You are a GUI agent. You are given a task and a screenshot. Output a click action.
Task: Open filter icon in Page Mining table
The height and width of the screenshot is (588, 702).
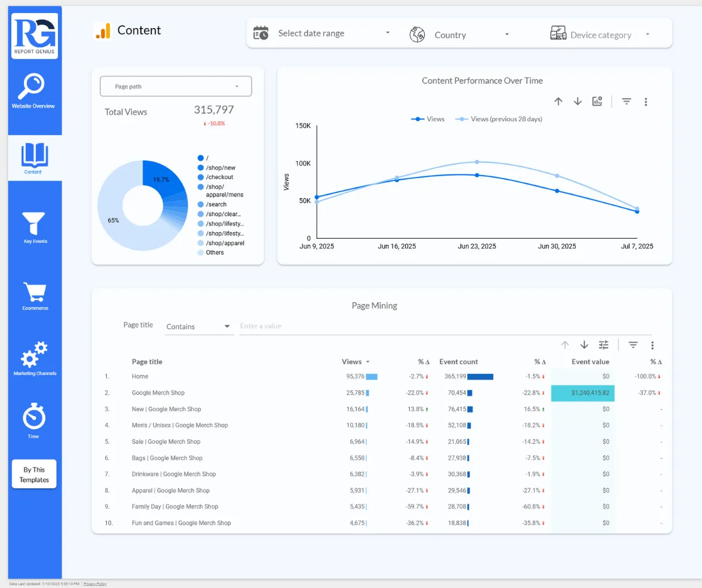click(x=633, y=345)
